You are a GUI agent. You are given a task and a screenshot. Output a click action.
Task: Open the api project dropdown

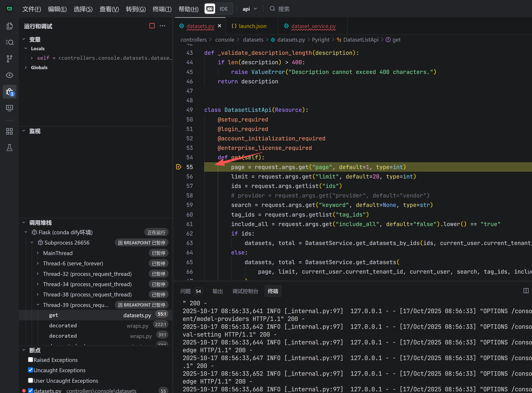tap(249, 9)
